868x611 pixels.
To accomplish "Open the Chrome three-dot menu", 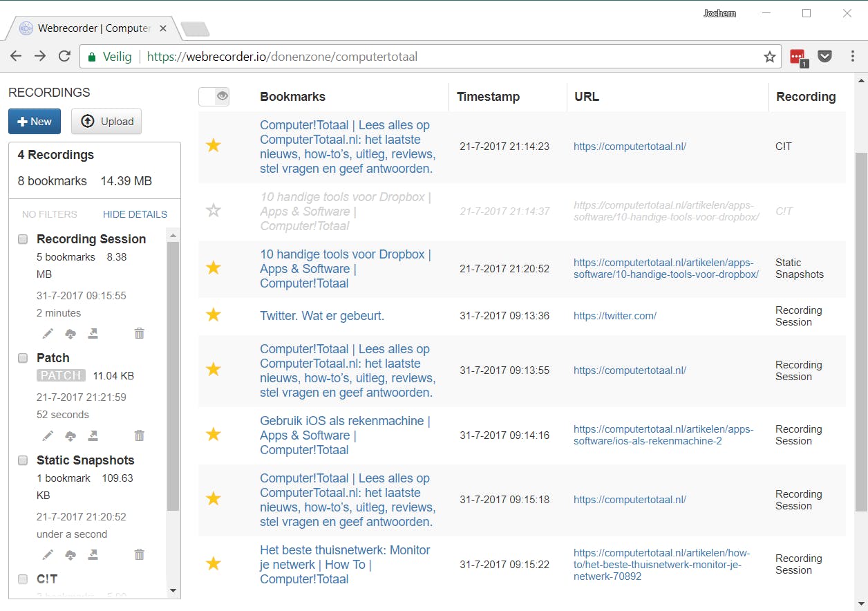I will coord(852,57).
